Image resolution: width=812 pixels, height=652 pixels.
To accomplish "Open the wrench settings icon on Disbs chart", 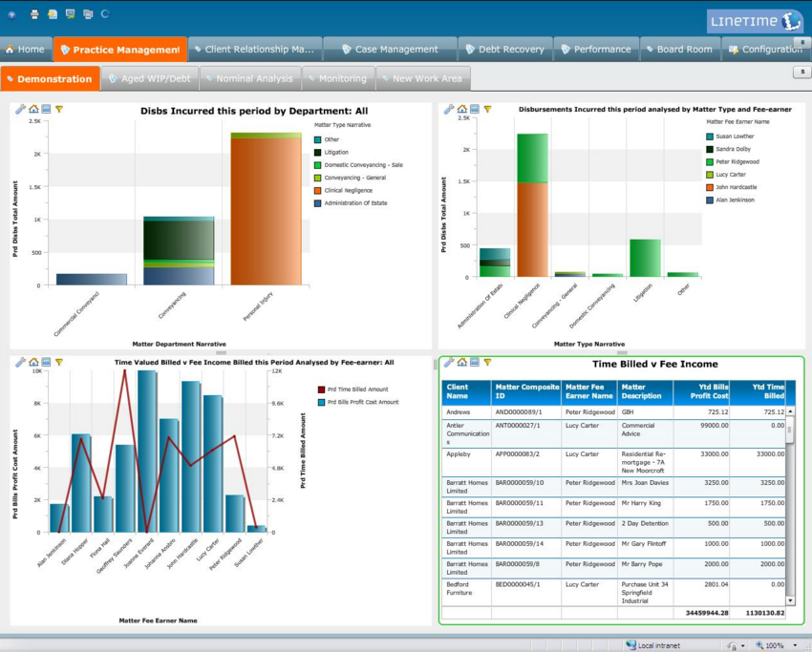I will coord(20,107).
